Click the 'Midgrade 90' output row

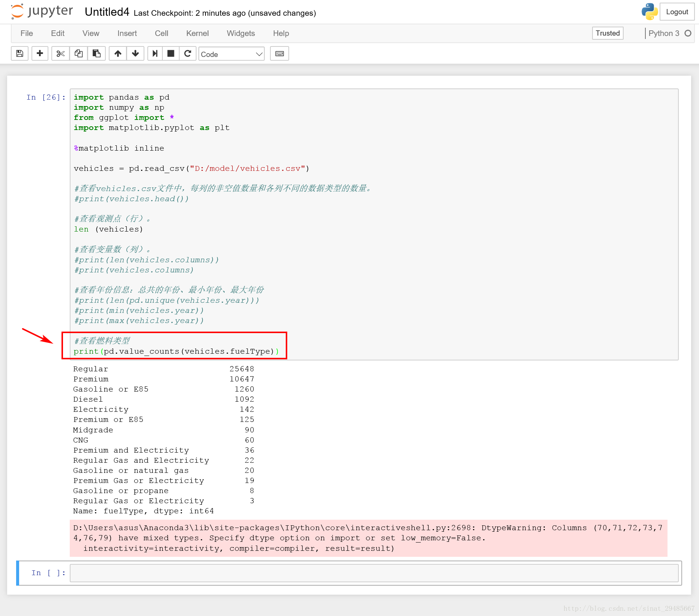coord(163,430)
